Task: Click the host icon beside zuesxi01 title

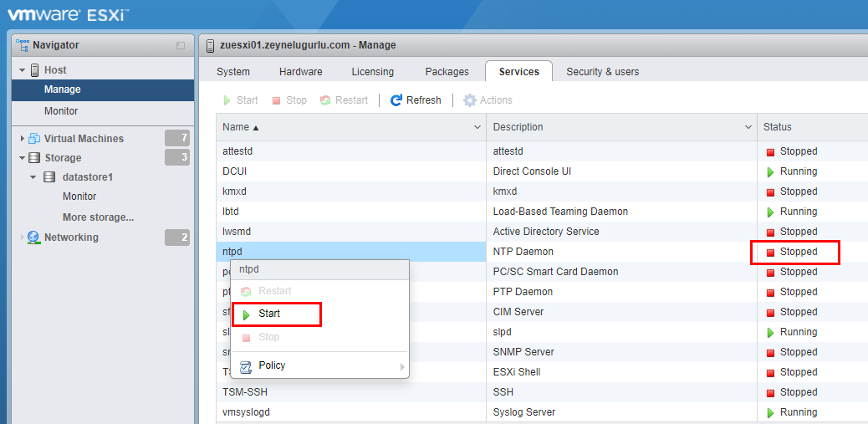Action: [210, 45]
